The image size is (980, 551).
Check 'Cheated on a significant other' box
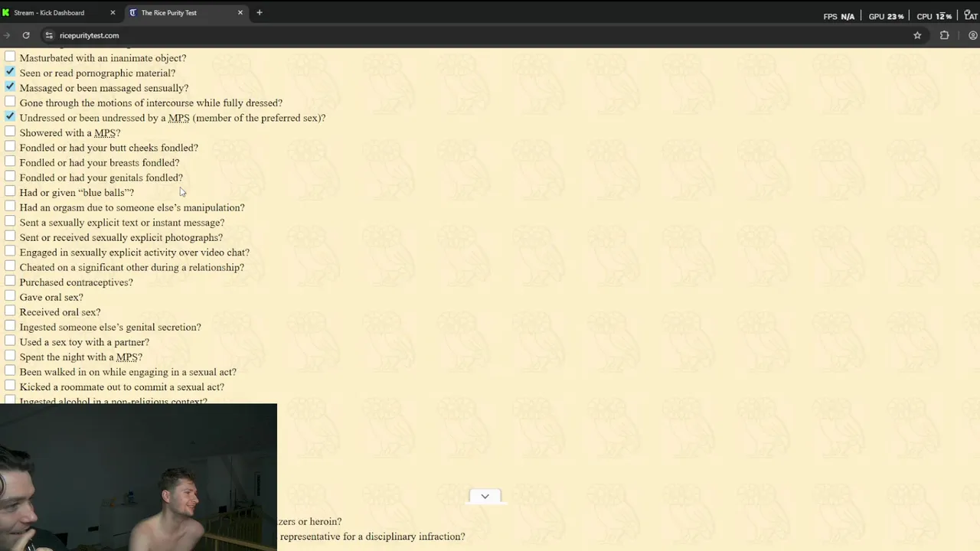(x=10, y=266)
